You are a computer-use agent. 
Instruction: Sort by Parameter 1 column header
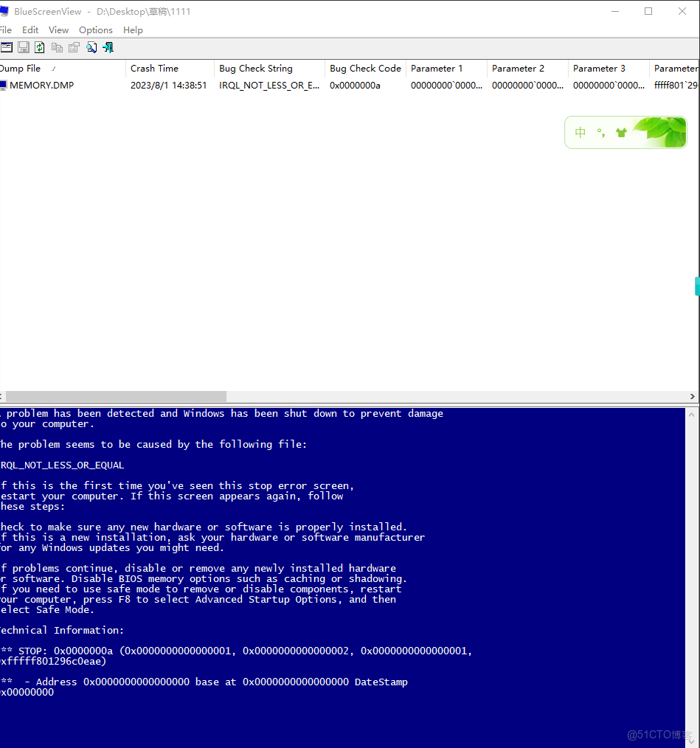click(x=446, y=69)
